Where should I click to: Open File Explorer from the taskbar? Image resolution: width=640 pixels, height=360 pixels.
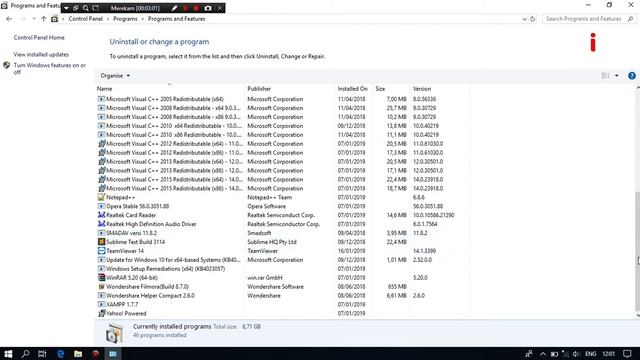tap(78, 353)
